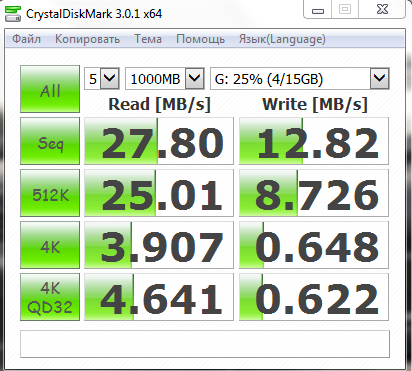Expand the test count dropdown showing 5
Viewport: 412px width, 371px height.
pos(110,79)
